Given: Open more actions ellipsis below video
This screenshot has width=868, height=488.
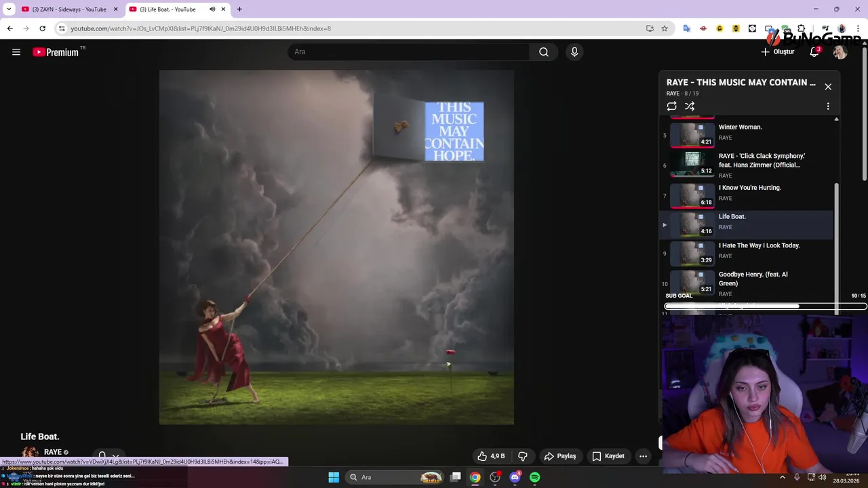Looking at the screenshot, I should click(x=643, y=456).
